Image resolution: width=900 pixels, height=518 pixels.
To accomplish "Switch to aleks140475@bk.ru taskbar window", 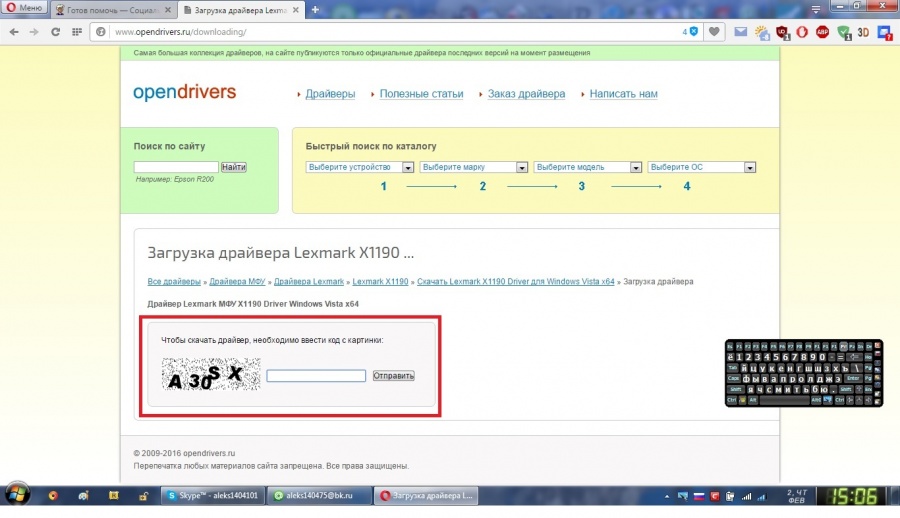I will pyautogui.click(x=319, y=495).
